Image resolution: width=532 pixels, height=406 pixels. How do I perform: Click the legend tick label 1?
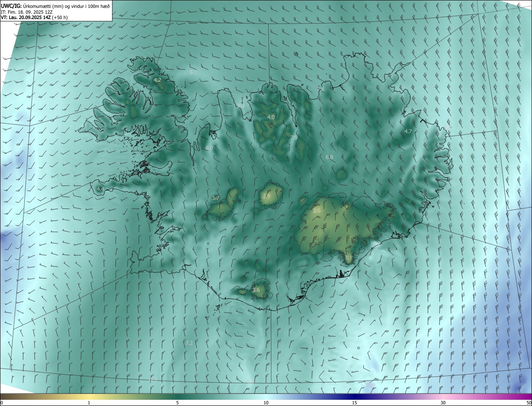coord(89,403)
